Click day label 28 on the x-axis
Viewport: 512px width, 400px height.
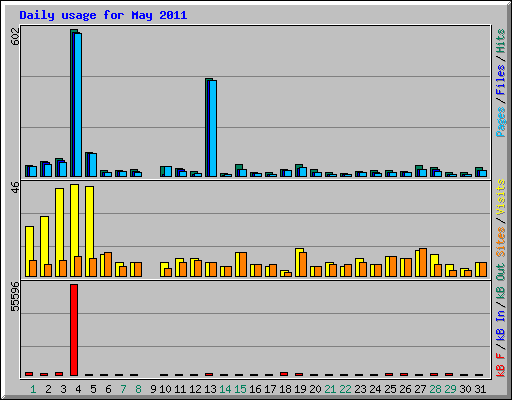pos(435,389)
